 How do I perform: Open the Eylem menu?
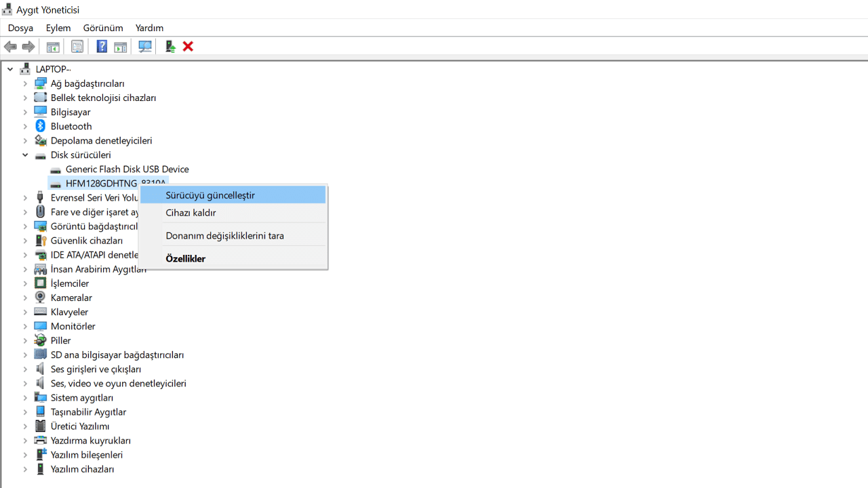click(x=58, y=28)
